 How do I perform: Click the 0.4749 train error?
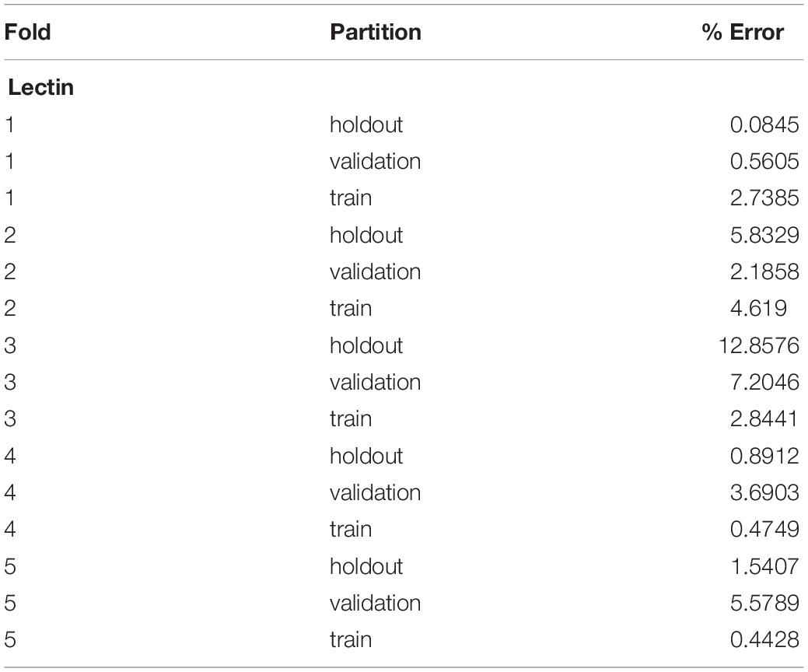tap(764, 529)
